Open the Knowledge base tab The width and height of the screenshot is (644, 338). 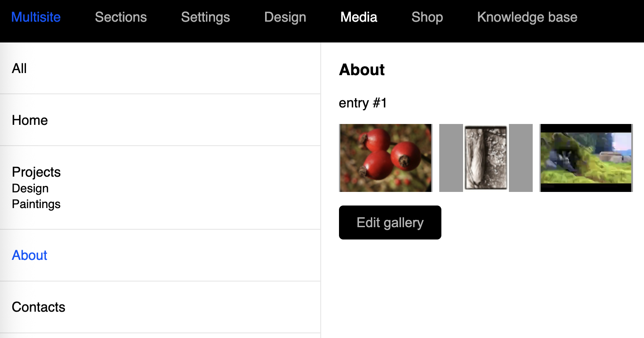[x=527, y=17]
